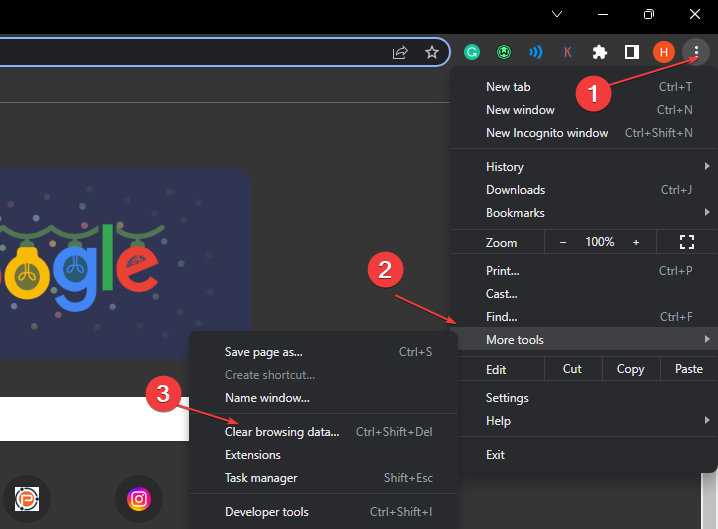Select Save page as... in submenu
718x529 pixels.
323,352
